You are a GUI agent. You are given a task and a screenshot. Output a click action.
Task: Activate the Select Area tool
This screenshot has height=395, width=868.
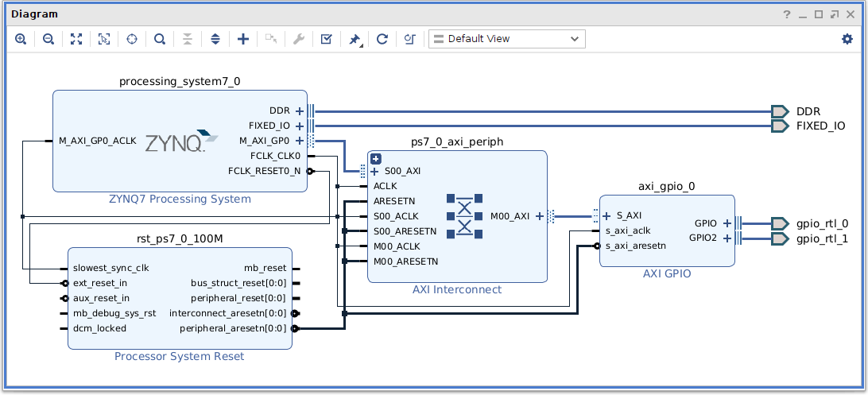point(104,39)
